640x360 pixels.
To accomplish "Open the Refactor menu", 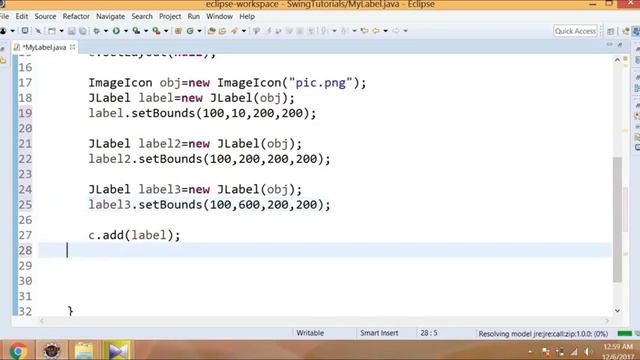I will point(76,16).
